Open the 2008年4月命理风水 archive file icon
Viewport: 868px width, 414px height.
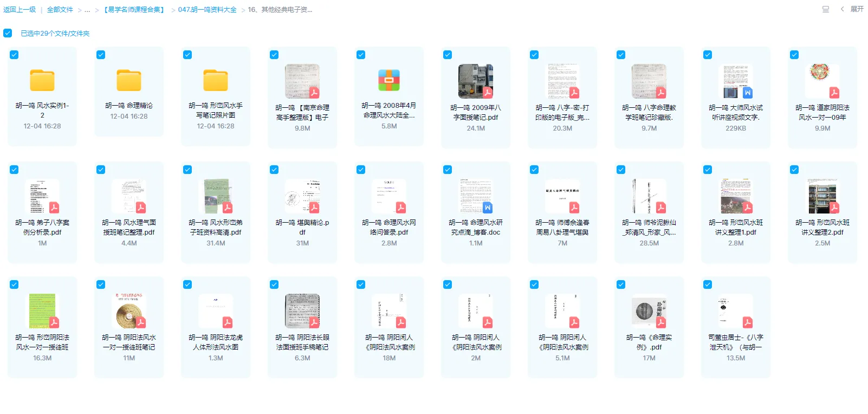point(389,81)
